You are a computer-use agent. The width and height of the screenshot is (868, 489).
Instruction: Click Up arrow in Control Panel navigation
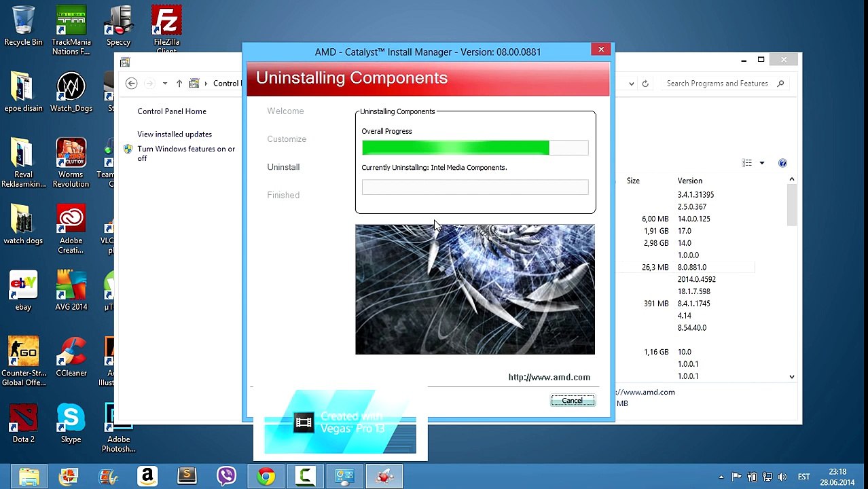tap(179, 84)
